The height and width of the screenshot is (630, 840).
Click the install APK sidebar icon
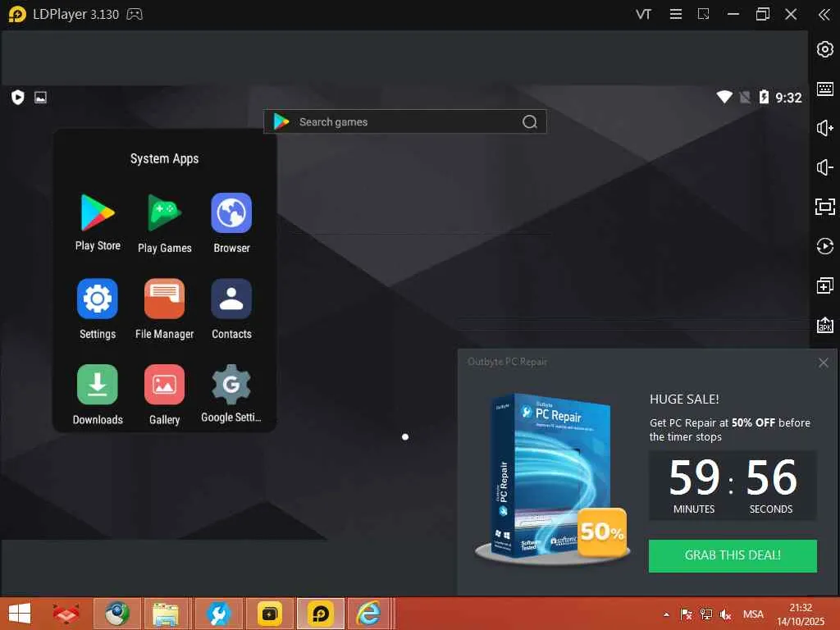(x=825, y=325)
